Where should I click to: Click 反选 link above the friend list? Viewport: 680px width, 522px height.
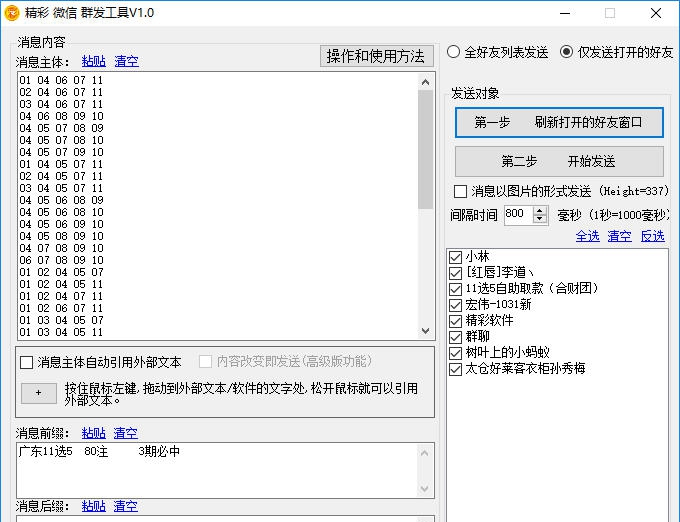(653, 236)
